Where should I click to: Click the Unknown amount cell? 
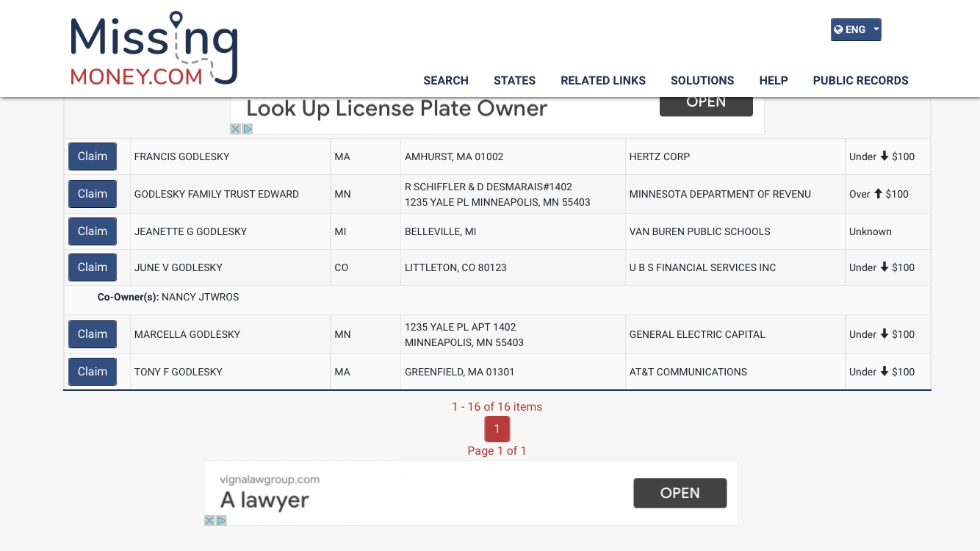click(888, 231)
